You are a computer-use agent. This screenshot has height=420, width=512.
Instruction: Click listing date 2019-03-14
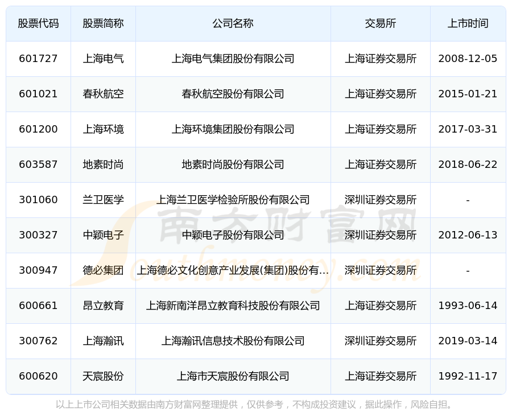click(468, 341)
